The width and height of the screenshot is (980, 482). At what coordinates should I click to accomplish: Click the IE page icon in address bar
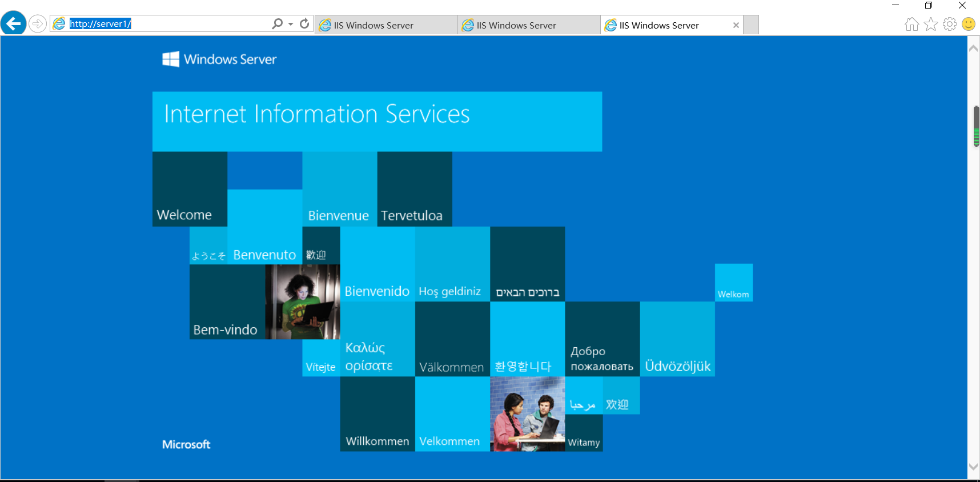pos(59,23)
